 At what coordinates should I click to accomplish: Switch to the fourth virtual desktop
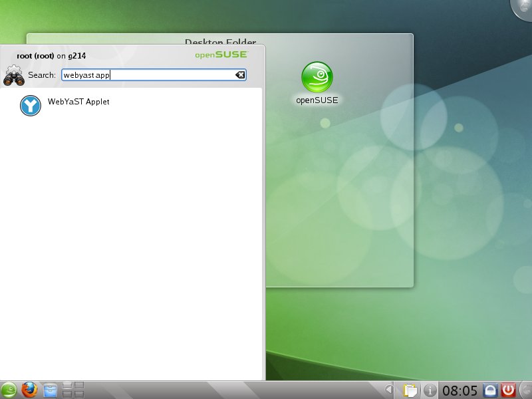[x=78, y=394]
